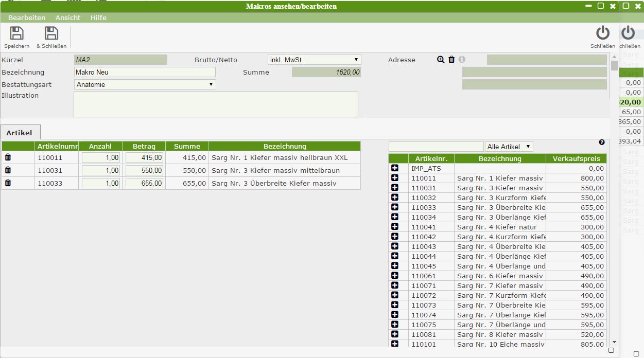Add article 110071 with plus icon
Image resolution: width=644 pixels, height=358 pixels.
395,285
